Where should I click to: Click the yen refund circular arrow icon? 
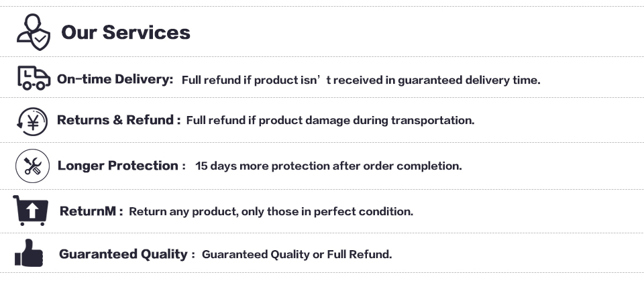(x=32, y=121)
